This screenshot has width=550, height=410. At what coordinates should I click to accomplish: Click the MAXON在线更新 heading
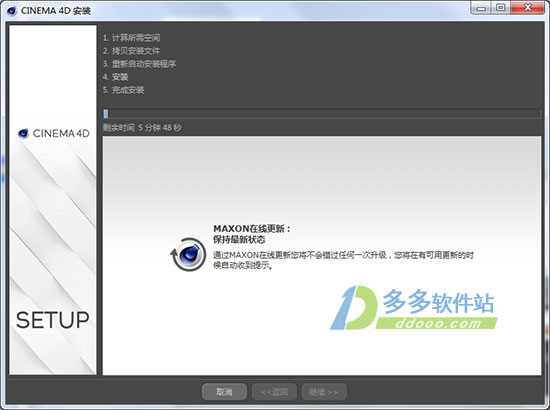click(252, 229)
